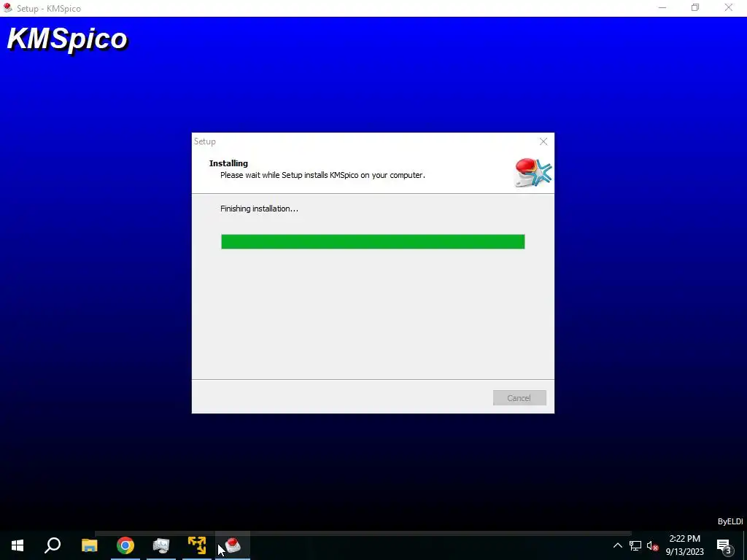Open the yellow network tool taskbar app
The width and height of the screenshot is (747, 560).
pyautogui.click(x=197, y=545)
